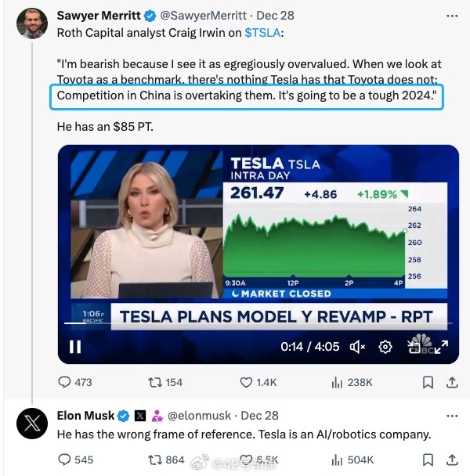Unmute the video using speaker icon
Image resolution: width=470 pixels, height=476 pixels.
(357, 347)
